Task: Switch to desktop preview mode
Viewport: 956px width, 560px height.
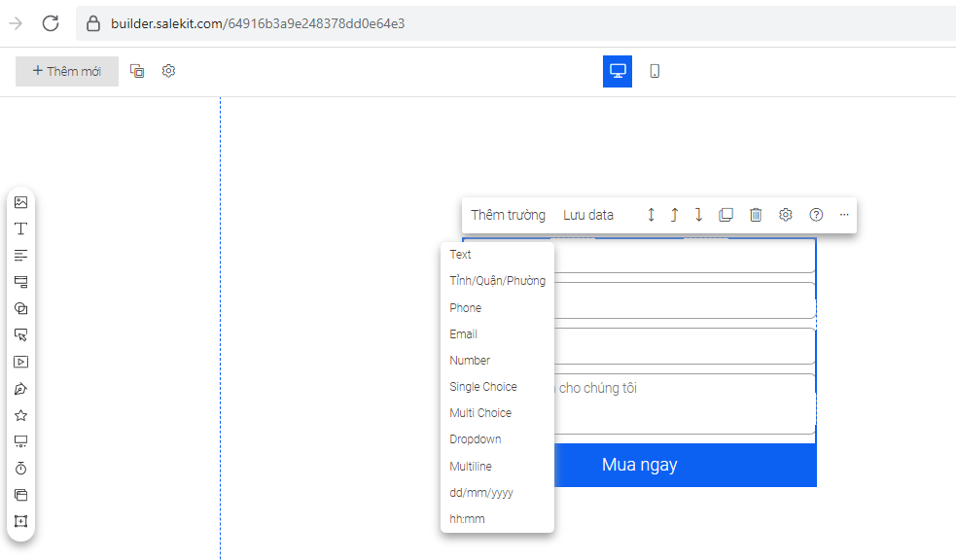Action: [618, 71]
